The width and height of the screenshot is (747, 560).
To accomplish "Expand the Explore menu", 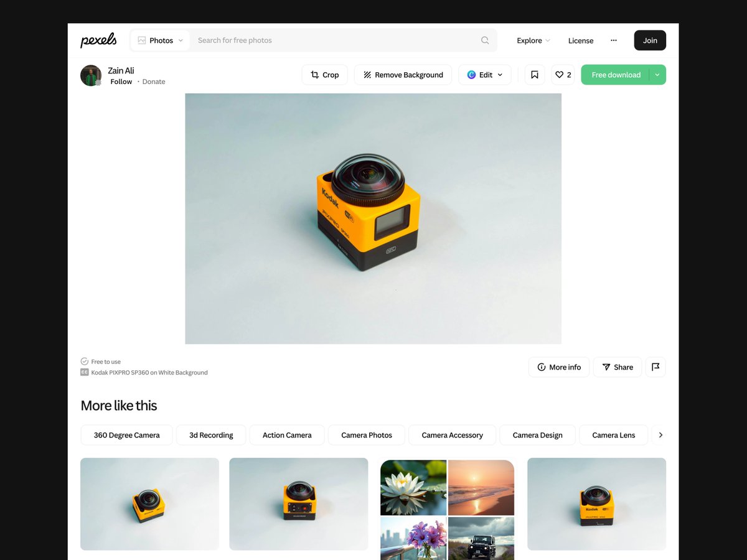I will click(x=533, y=40).
